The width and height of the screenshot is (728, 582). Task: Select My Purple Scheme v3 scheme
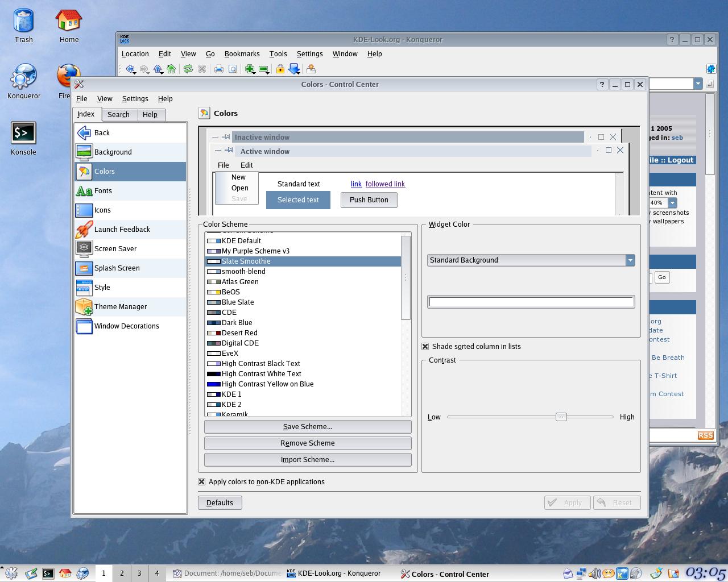303,251
